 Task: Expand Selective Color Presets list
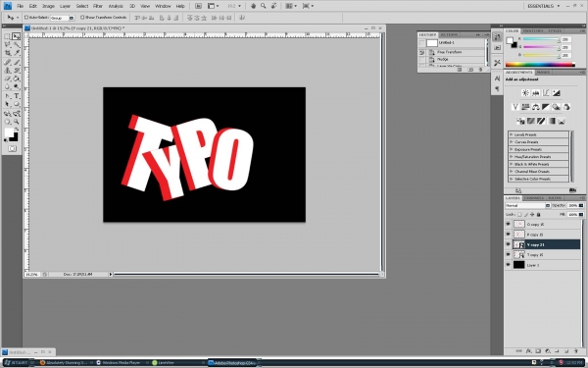[512, 179]
